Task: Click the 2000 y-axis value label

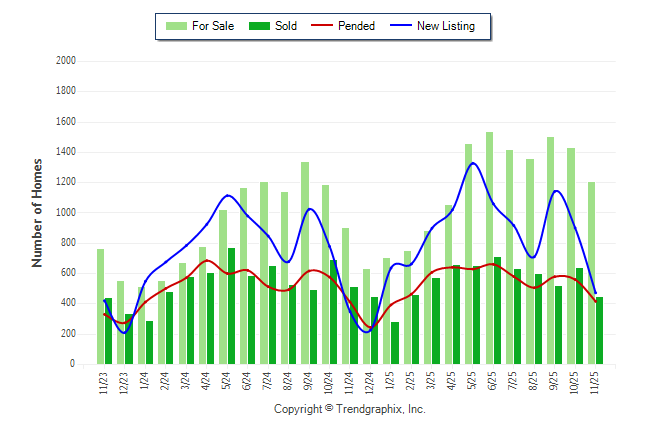Action: [64, 61]
